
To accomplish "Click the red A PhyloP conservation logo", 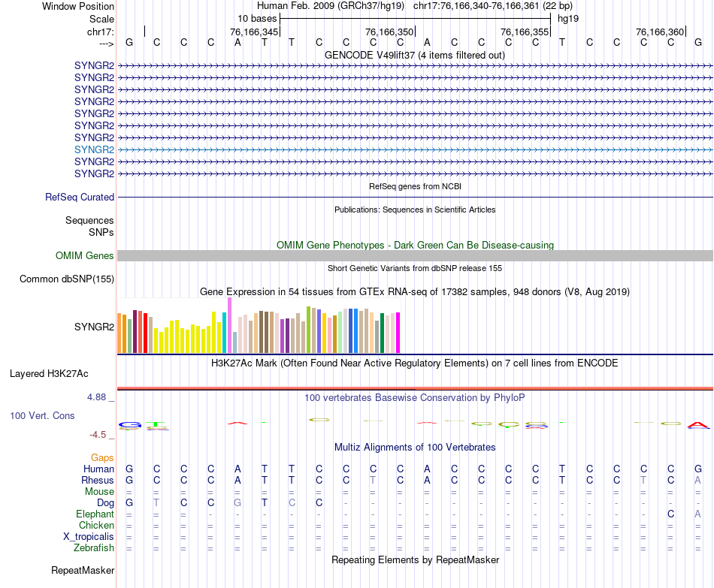I will [698, 426].
